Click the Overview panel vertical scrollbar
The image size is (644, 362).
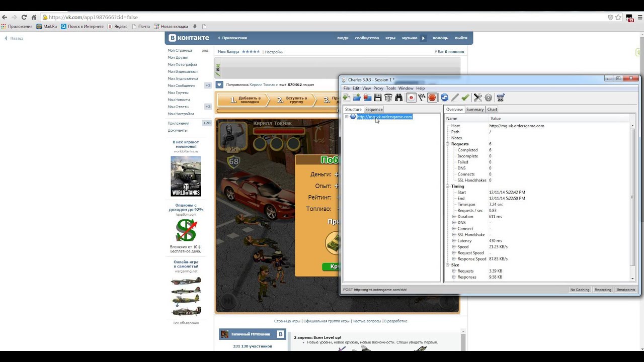click(x=632, y=201)
